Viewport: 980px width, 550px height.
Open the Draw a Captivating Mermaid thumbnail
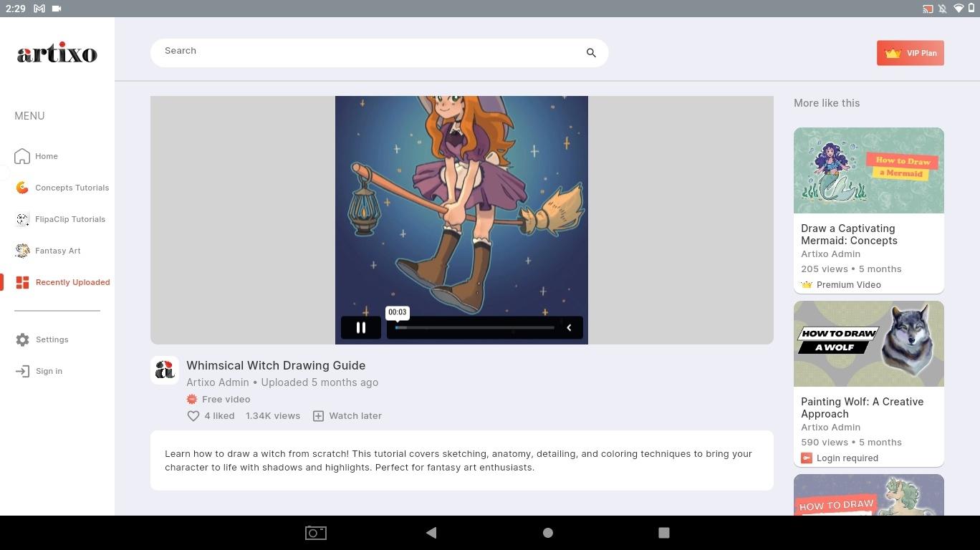pos(868,170)
